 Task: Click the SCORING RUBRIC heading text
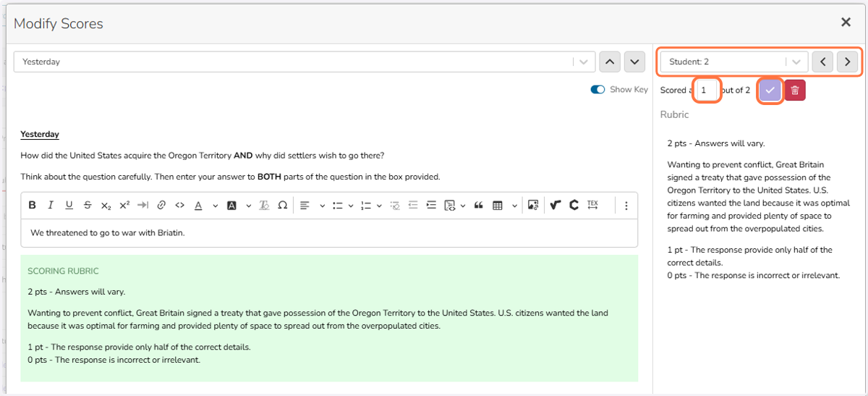pos(63,271)
